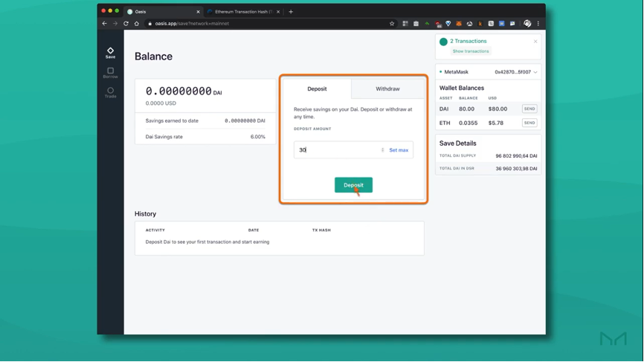644x362 pixels.
Task: Open the Borrow section in sidebar
Action: pyautogui.click(x=111, y=73)
